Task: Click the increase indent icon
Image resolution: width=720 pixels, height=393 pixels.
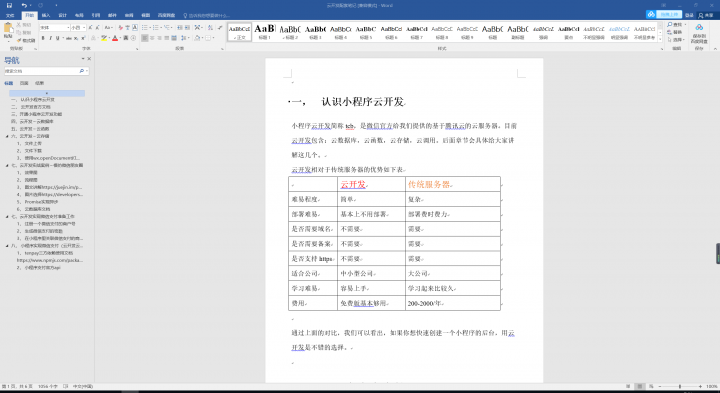Action: (x=187, y=28)
